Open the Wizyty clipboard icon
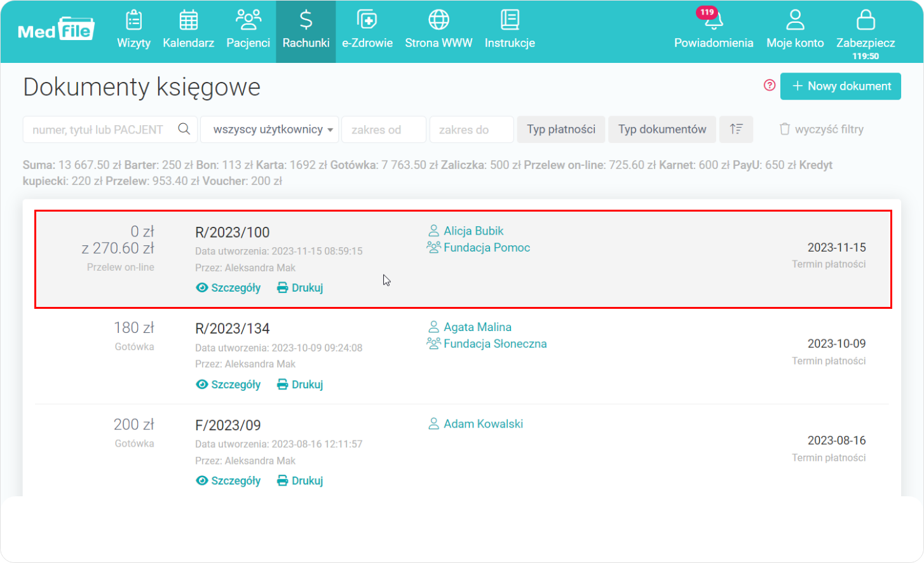This screenshot has width=924, height=563. (x=133, y=20)
